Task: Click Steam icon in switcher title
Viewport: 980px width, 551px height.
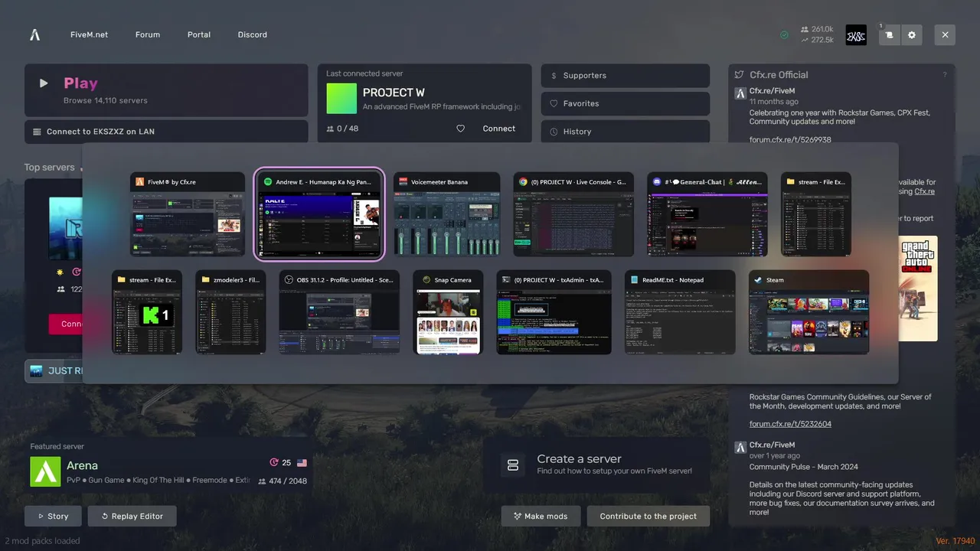Action: tap(758, 280)
